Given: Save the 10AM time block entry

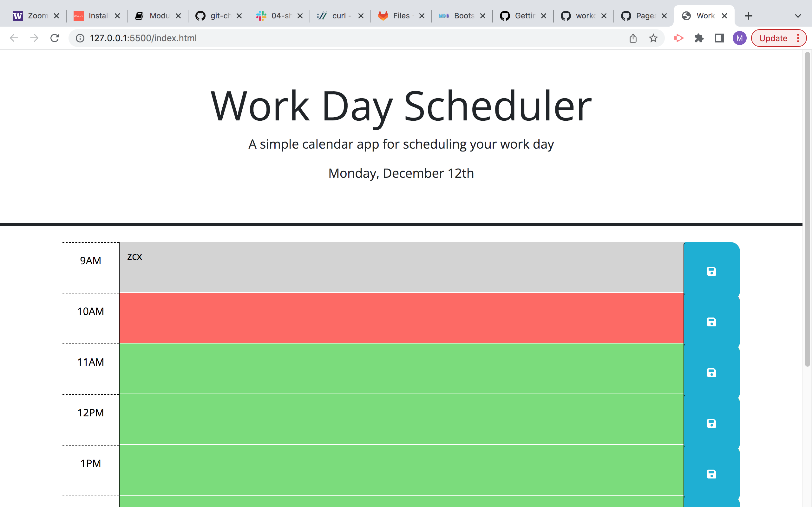Looking at the screenshot, I should pyautogui.click(x=711, y=322).
